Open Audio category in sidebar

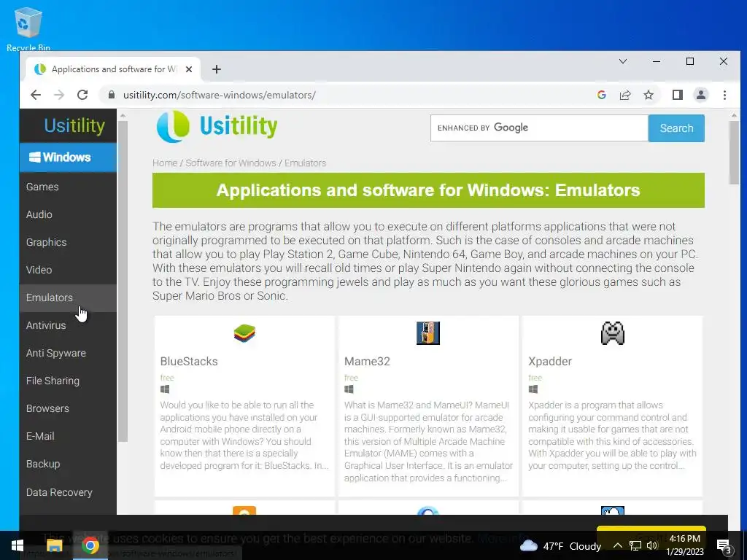(x=68, y=214)
